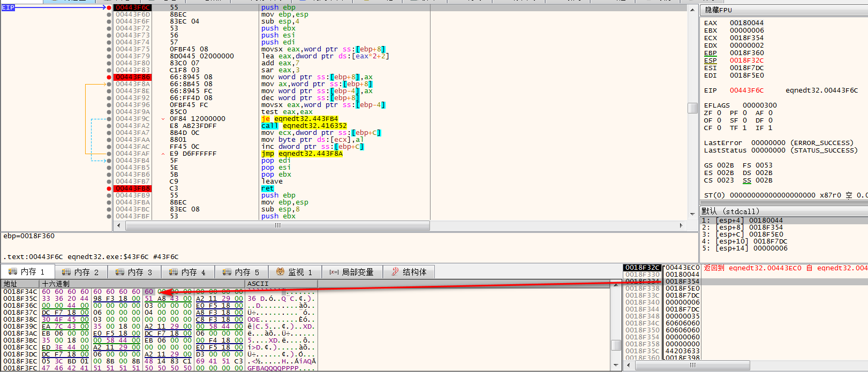Disable the red breakpoint at 00443FB8
The image size is (868, 372).
click(x=109, y=188)
